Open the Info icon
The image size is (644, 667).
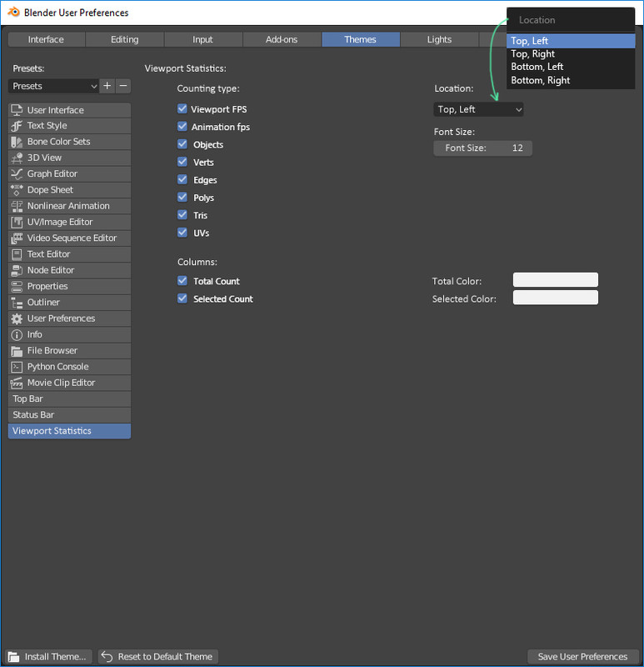(x=17, y=335)
